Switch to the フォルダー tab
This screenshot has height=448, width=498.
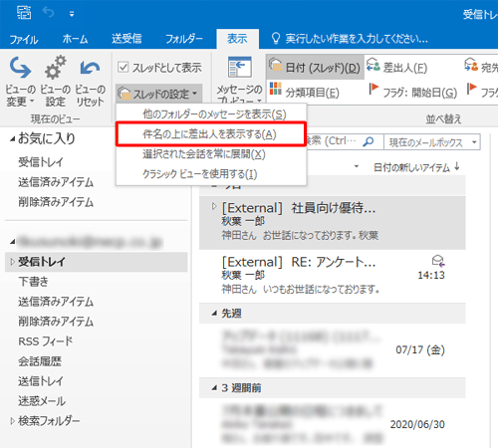coord(184,39)
